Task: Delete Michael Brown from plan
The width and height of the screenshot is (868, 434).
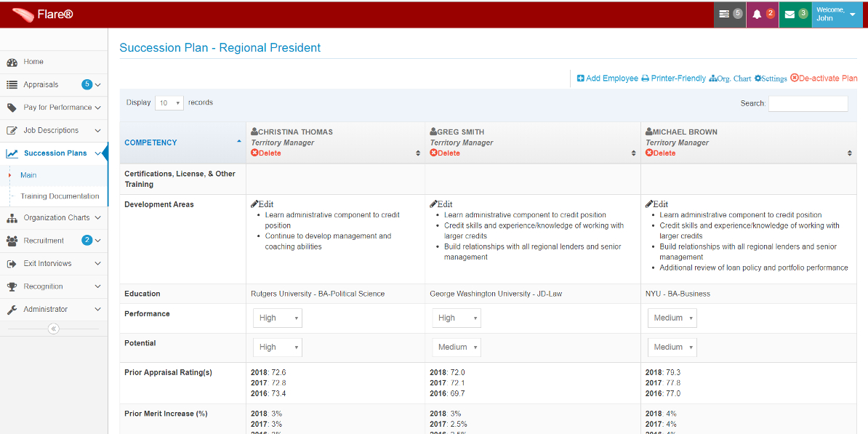Action: tap(660, 153)
